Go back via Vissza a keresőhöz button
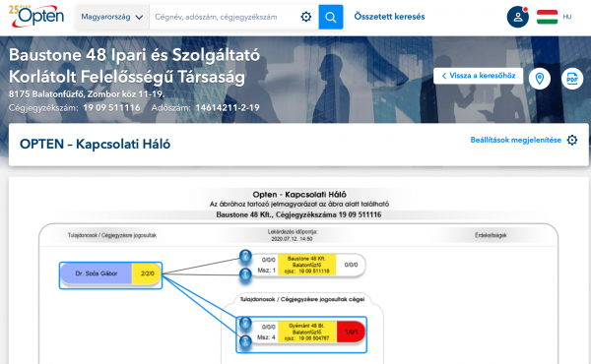The height and width of the screenshot is (364, 591). coord(479,76)
